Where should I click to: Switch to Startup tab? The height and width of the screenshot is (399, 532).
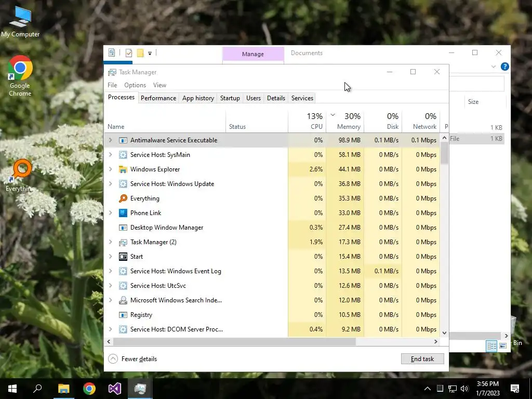point(230,98)
